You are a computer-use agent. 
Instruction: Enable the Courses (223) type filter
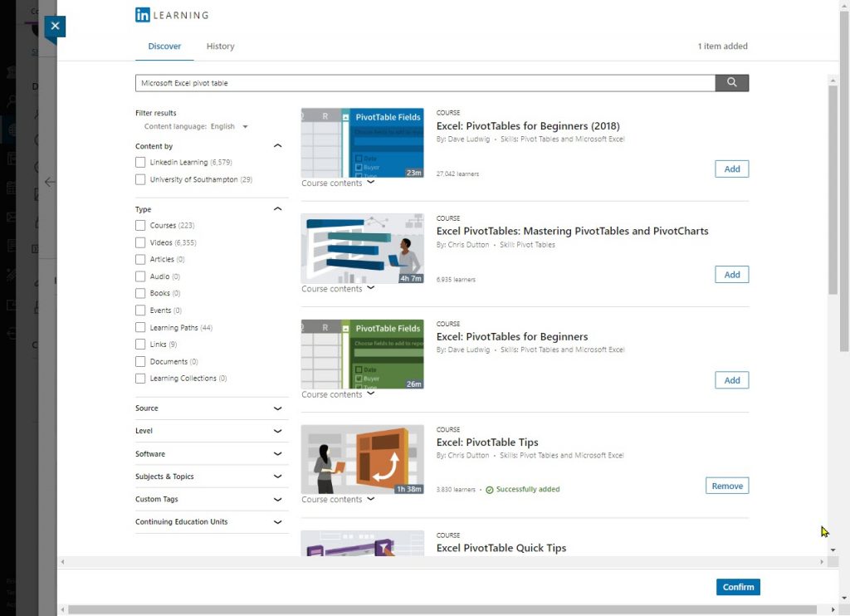coord(140,225)
